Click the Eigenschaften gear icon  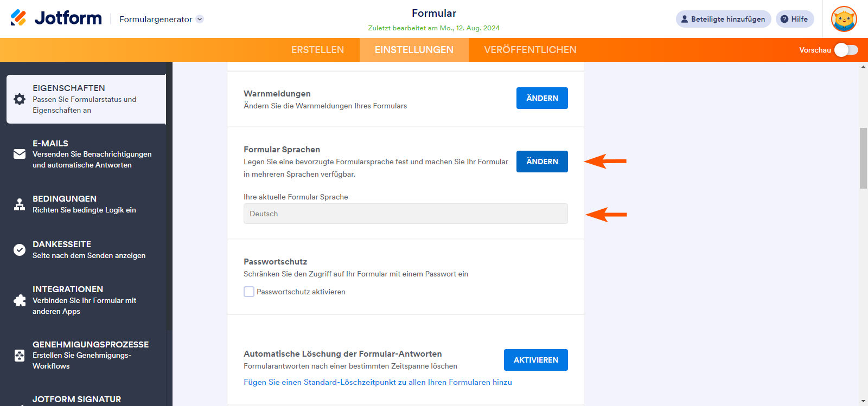point(20,99)
